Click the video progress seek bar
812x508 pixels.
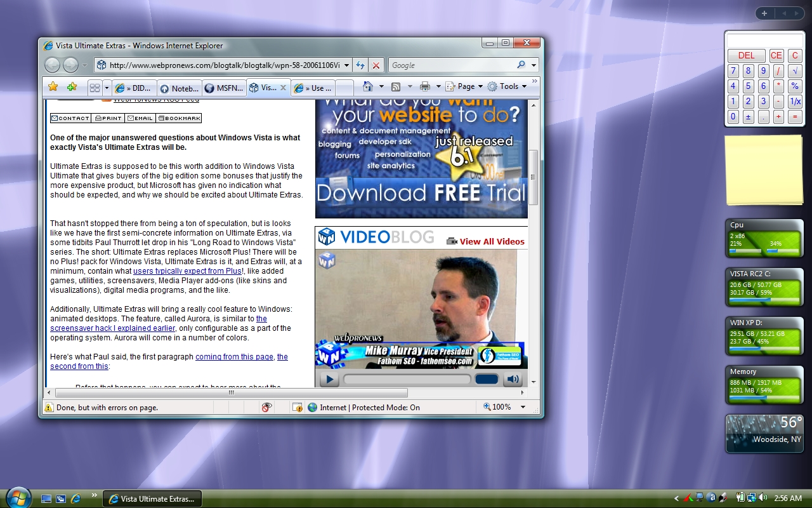[x=407, y=379]
